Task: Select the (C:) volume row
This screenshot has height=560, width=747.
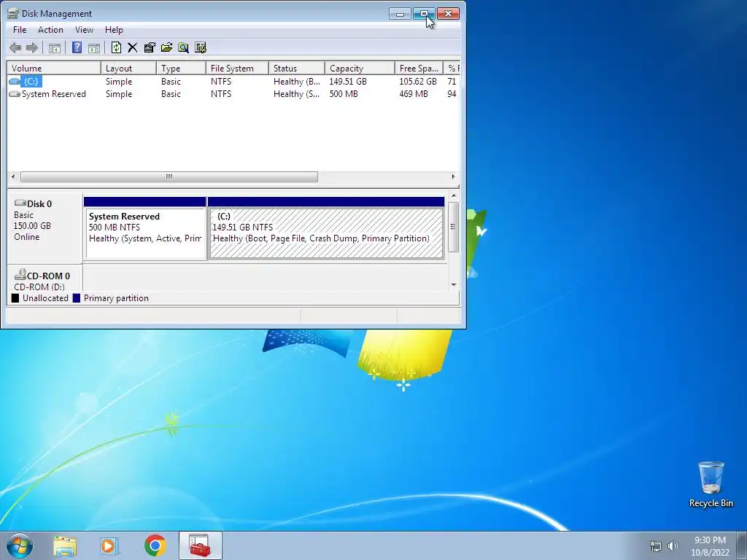Action: point(233,82)
